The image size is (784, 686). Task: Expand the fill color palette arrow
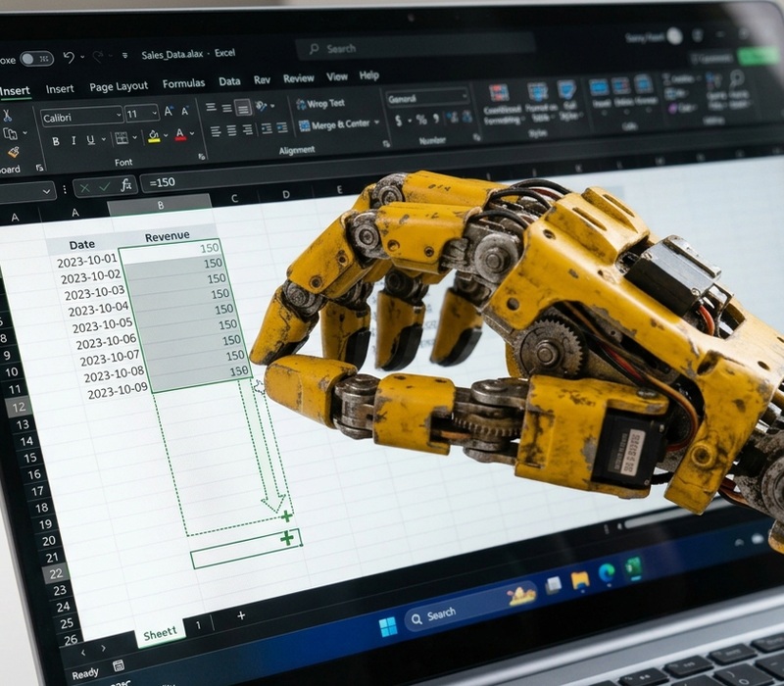pyautogui.click(x=166, y=135)
